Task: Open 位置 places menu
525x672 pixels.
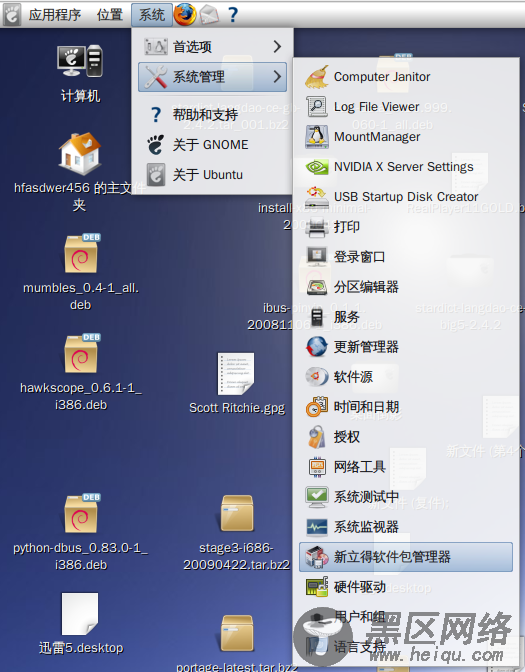Action: pyautogui.click(x=110, y=15)
